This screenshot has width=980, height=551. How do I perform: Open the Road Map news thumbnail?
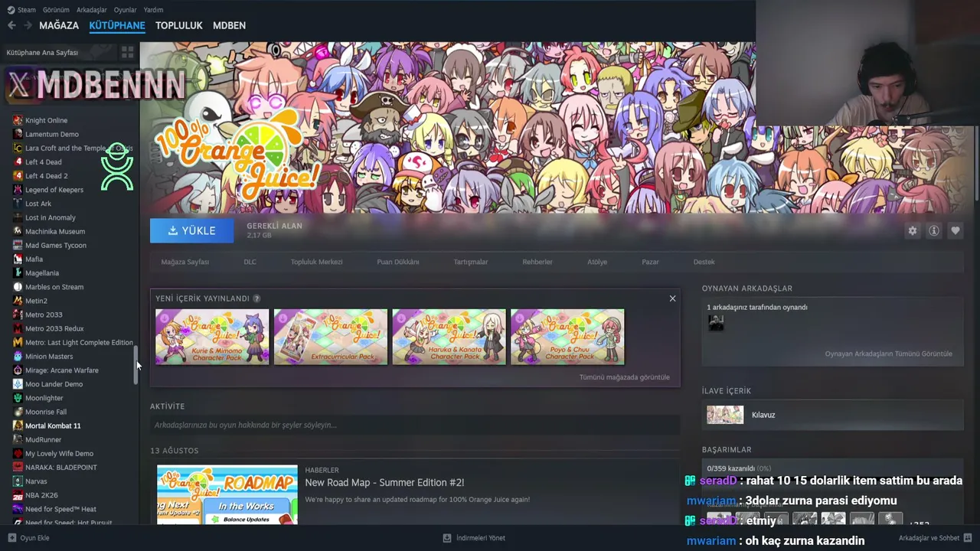coord(227,494)
